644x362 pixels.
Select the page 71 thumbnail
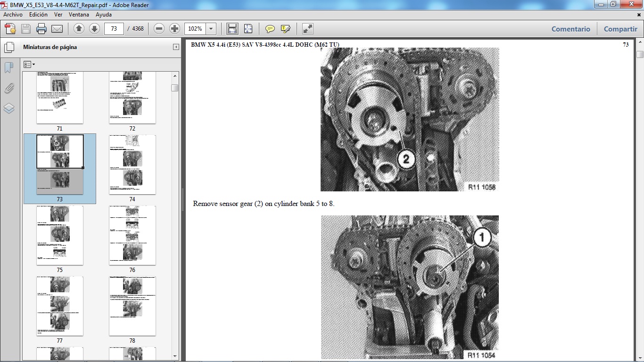(60, 98)
